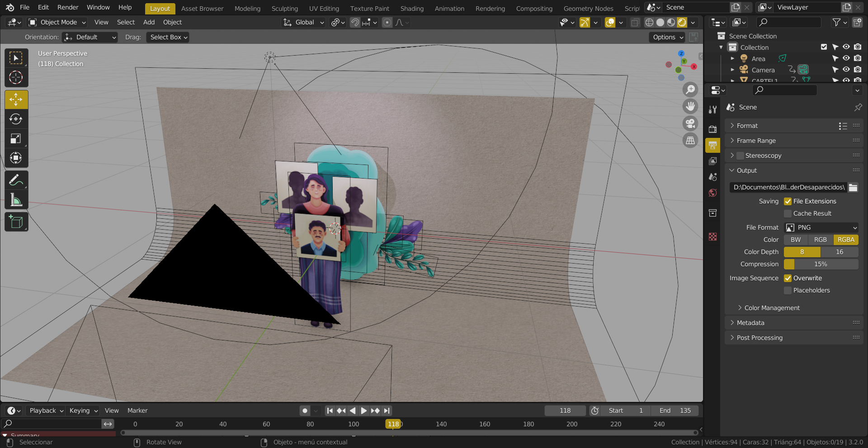
Task: Click the Options button
Action: tap(667, 37)
